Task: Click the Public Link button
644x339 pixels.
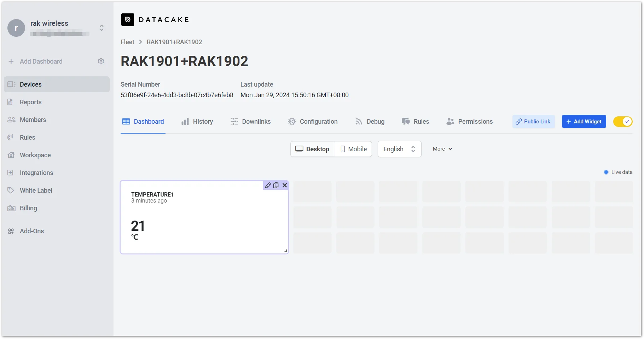Action: [533, 122]
